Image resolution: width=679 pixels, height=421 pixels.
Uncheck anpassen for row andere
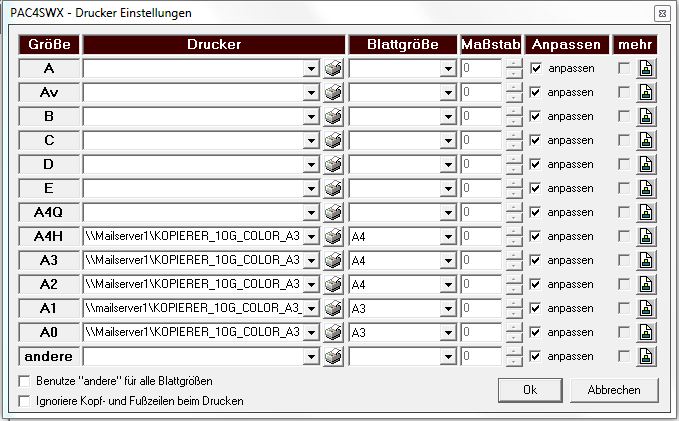click(536, 356)
